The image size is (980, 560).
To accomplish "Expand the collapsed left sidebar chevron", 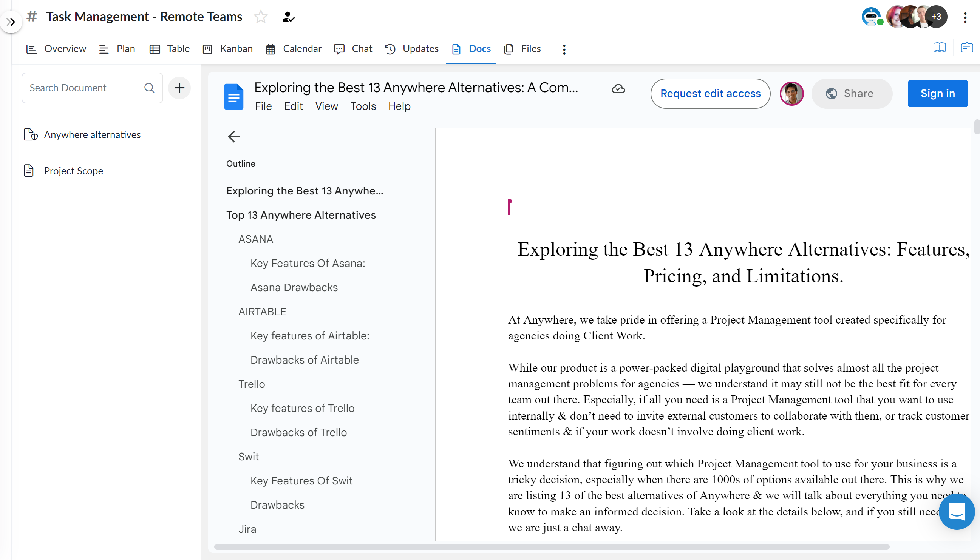I will point(11,22).
